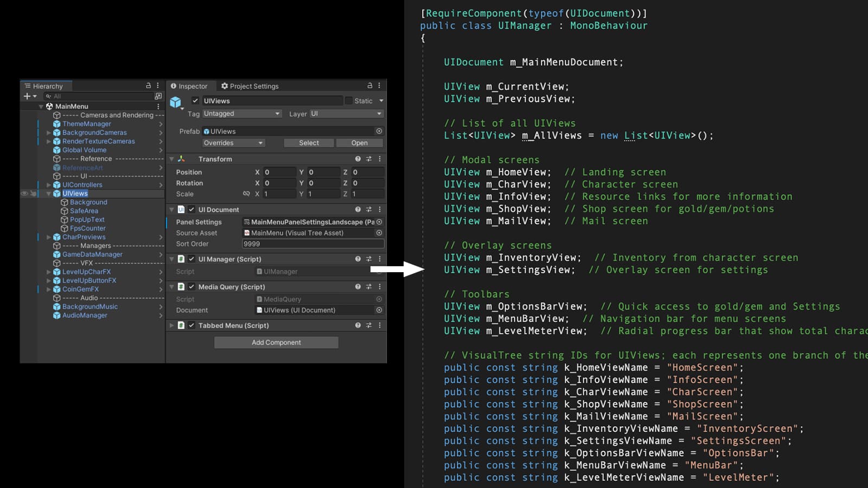Open the more options menu on UI Manager component
Viewport: 868px width, 488px height.
click(x=379, y=259)
